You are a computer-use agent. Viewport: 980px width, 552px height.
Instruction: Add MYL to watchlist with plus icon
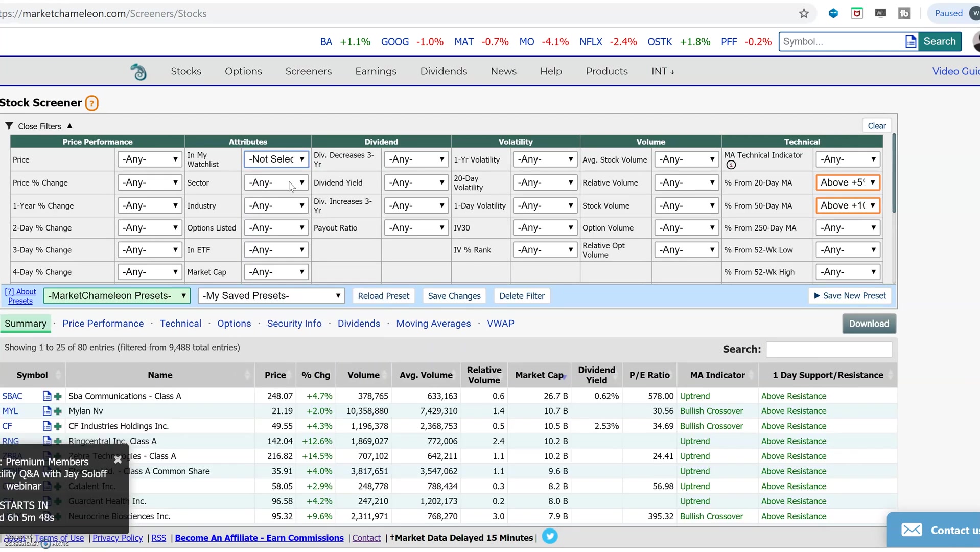point(58,411)
